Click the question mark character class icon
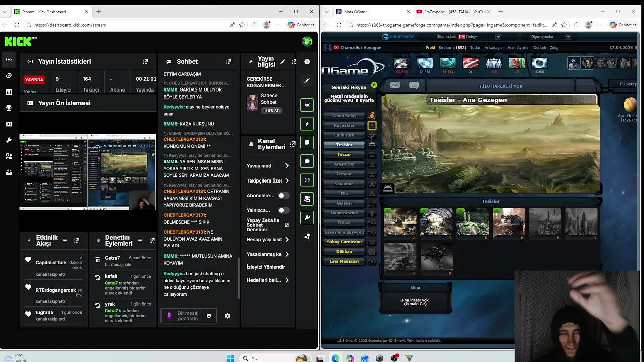This screenshot has width=644, height=362. (587, 63)
